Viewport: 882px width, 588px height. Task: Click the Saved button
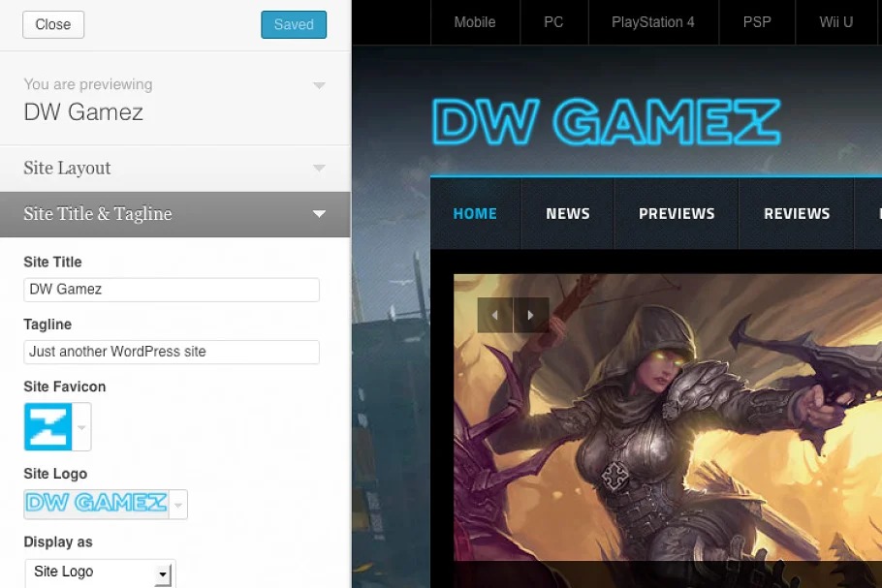point(294,25)
